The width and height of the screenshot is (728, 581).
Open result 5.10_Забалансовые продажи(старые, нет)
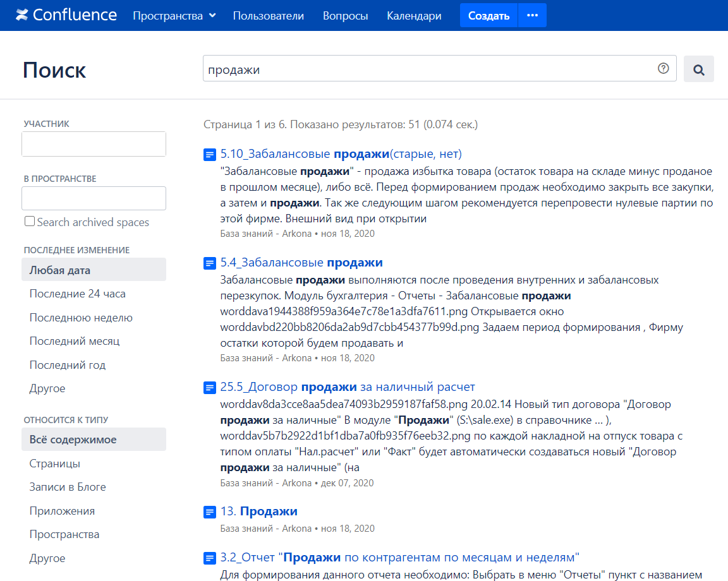pyautogui.click(x=341, y=153)
